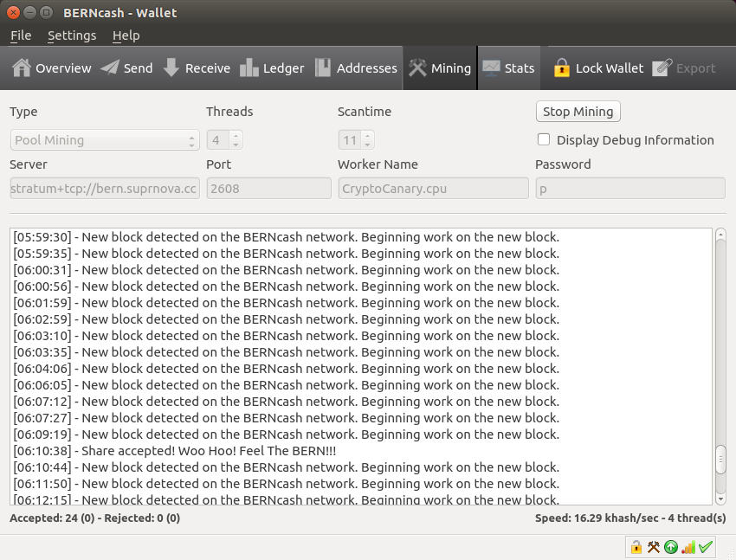The width and height of the screenshot is (736, 560).
Task: Click the network signal bars icon
Action: 688,547
